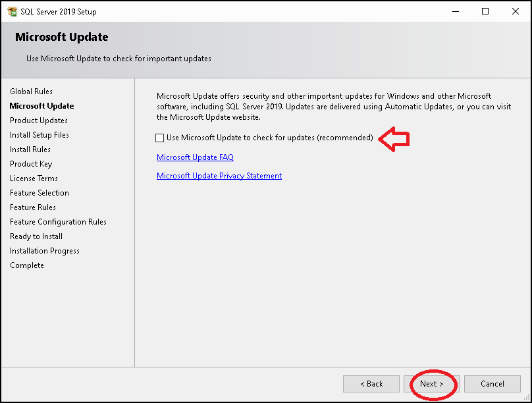This screenshot has height=403, width=532.
Task: Select Microsoft Update step in sidebar
Action: point(41,106)
